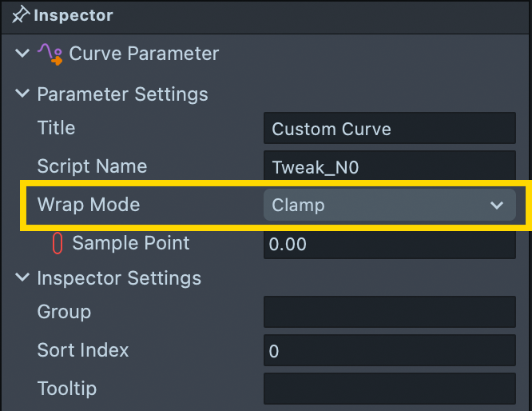Click the Script Name field Tweak_N0

click(x=389, y=167)
